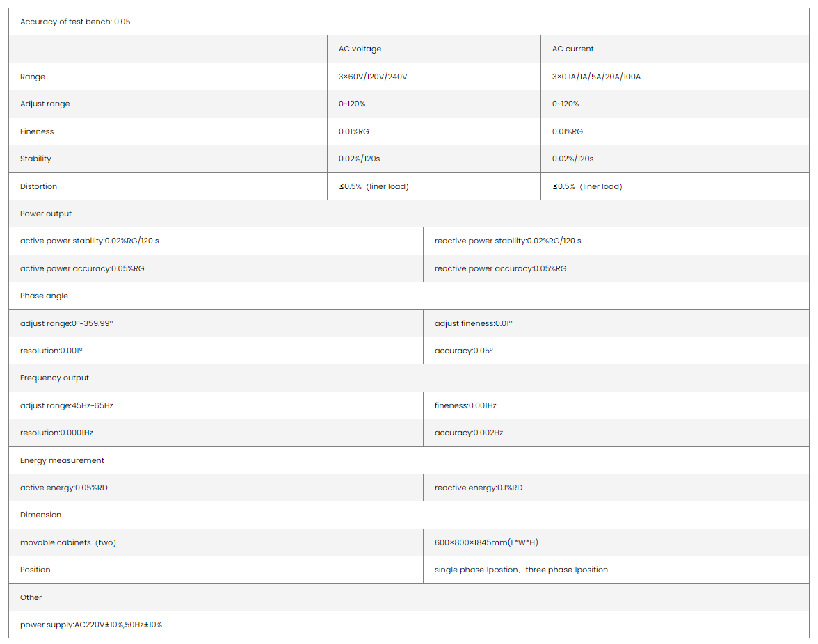Viewport: 818px width, 644px height.
Task: Select the Distortion row label
Action: (39, 186)
